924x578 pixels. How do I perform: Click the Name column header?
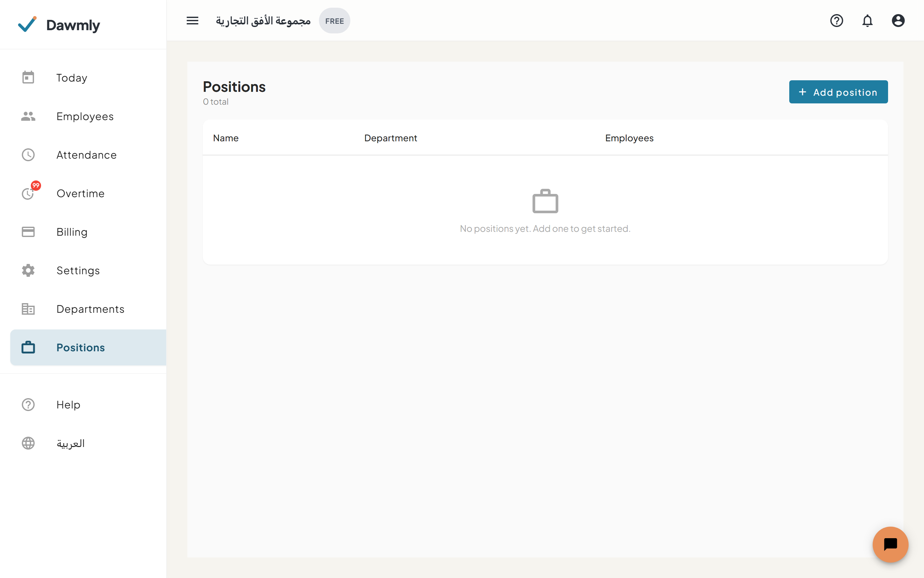pos(226,138)
